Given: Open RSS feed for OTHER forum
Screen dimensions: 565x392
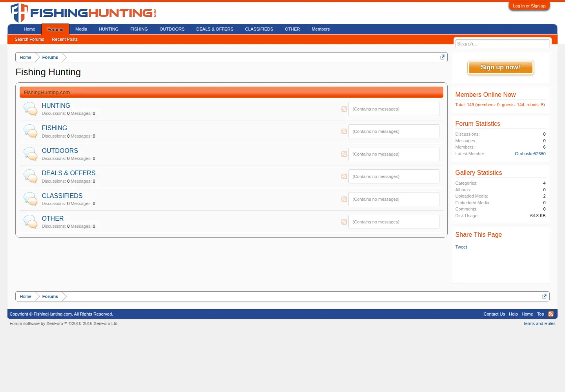Looking at the screenshot, I should [x=344, y=222].
